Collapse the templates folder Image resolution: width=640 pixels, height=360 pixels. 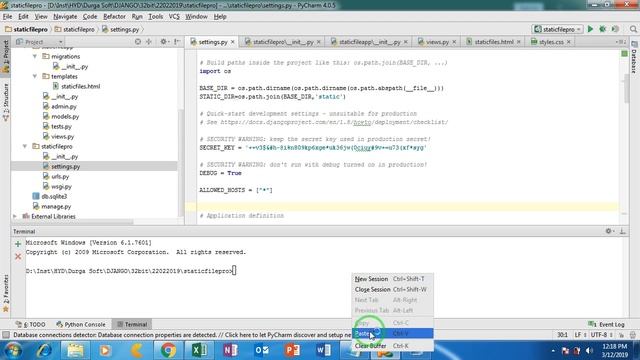click(x=35, y=76)
